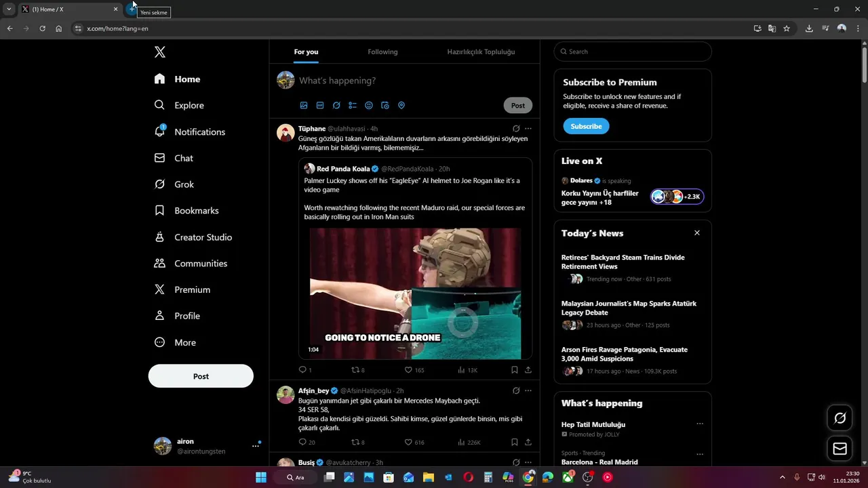This screenshot has width=868, height=488.
Task: Open Communities in the sidebar
Action: 191,264
